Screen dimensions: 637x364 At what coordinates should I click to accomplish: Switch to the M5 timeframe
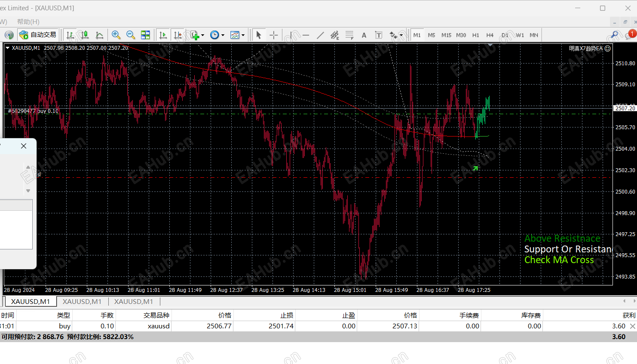pos(432,35)
